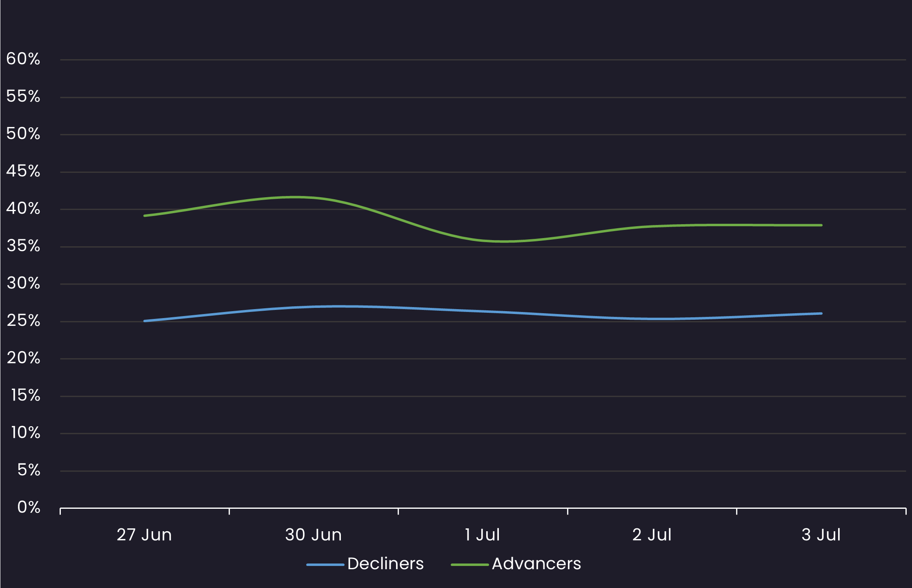Click the Decliners legend label
The image size is (912, 588).
[385, 564]
